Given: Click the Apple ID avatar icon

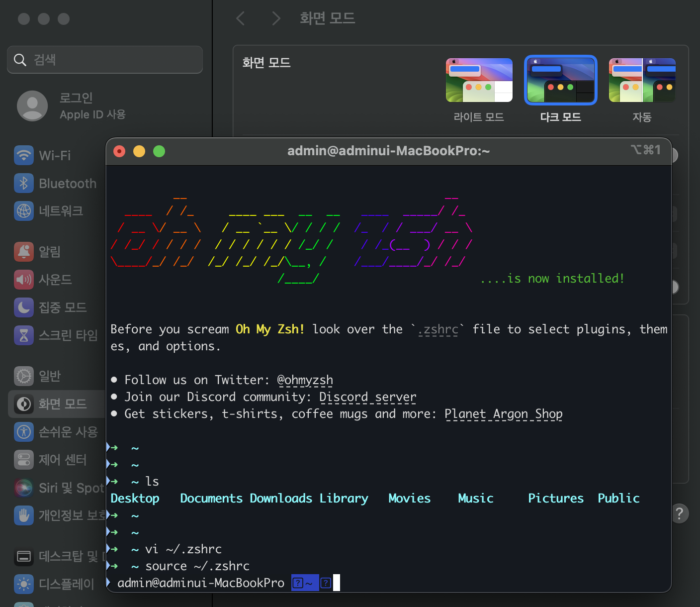Looking at the screenshot, I should 32,106.
